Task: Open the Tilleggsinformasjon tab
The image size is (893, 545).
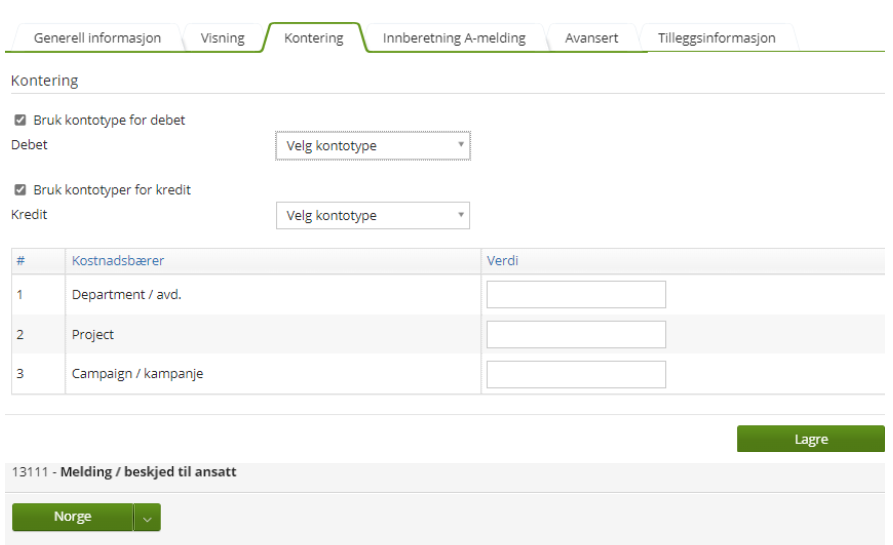Action: click(x=716, y=38)
